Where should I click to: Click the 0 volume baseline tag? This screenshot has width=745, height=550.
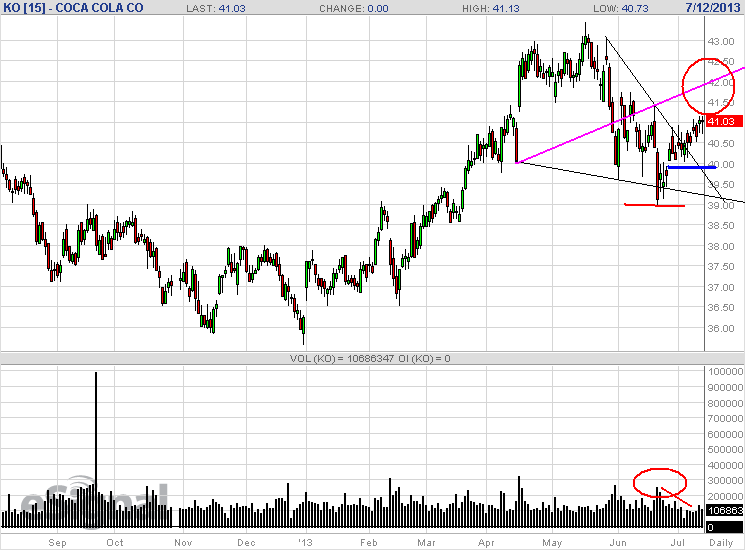coord(725,527)
